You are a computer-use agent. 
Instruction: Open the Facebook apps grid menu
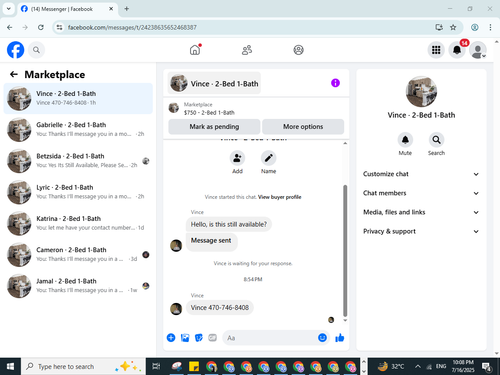pos(436,50)
